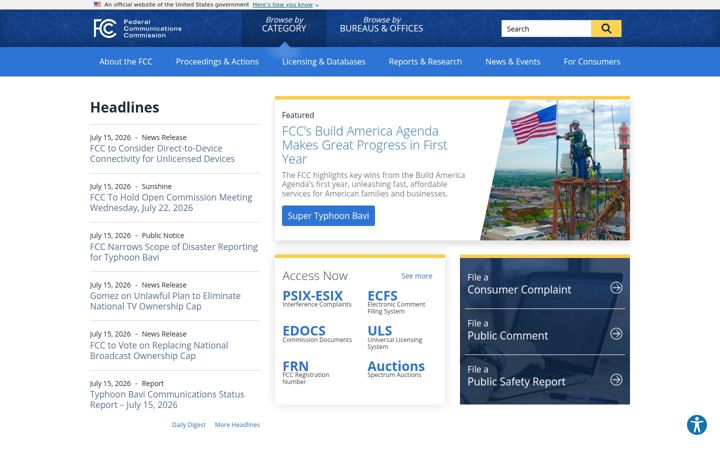Click the yellow search magnifier button
The height and width of the screenshot is (450, 720).
coord(606,28)
